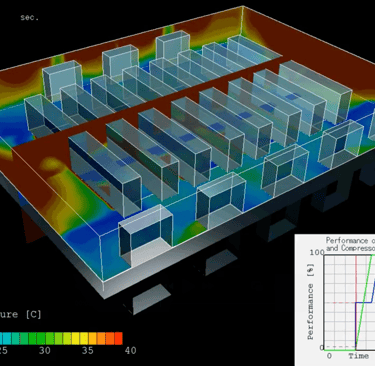The image size is (375, 366).
Task: Click the "Performance [%]" vertical axis label
Action: 311,302
